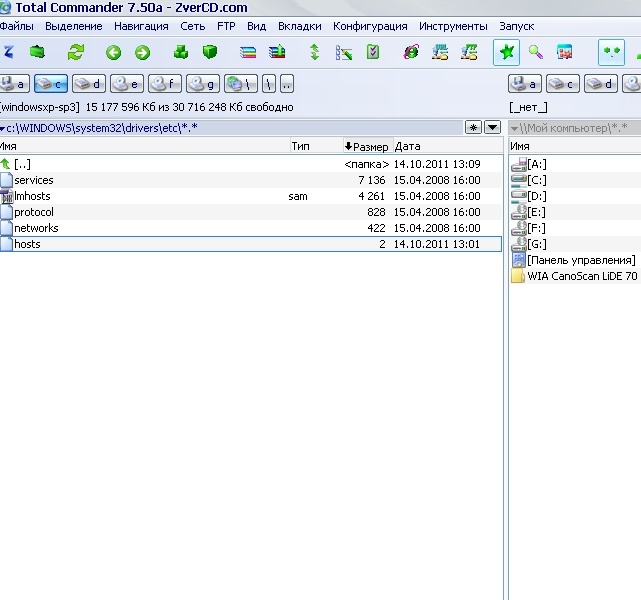Click the magnifier search icon in toolbar

click(x=536, y=53)
